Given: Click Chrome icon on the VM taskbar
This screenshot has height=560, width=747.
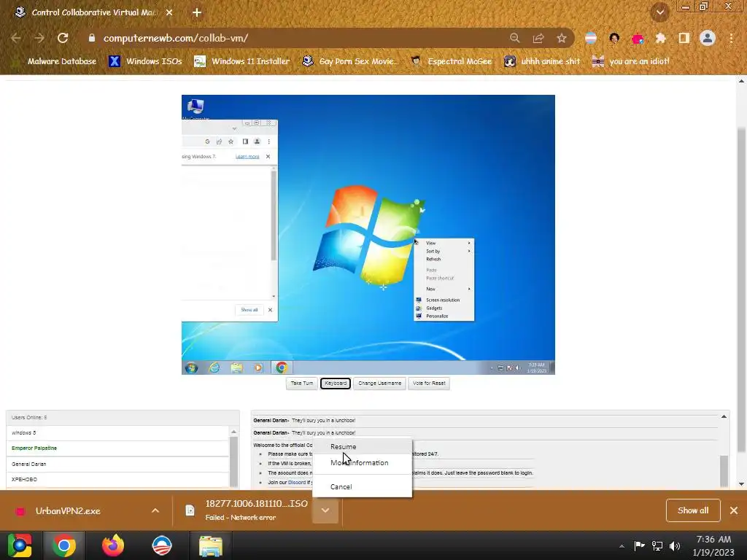Looking at the screenshot, I should 282,367.
